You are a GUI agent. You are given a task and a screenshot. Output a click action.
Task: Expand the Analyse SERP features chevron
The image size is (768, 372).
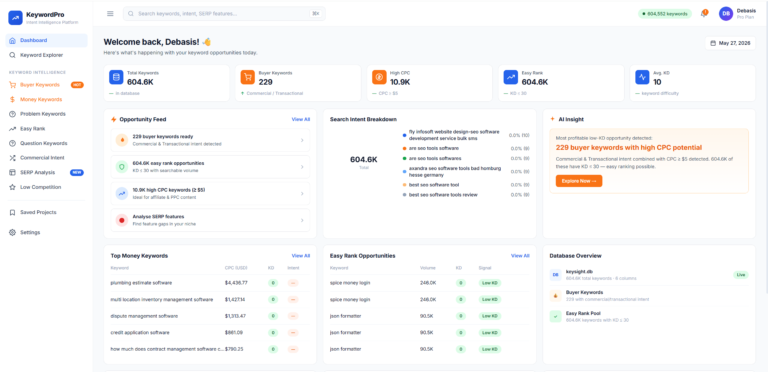(302, 220)
